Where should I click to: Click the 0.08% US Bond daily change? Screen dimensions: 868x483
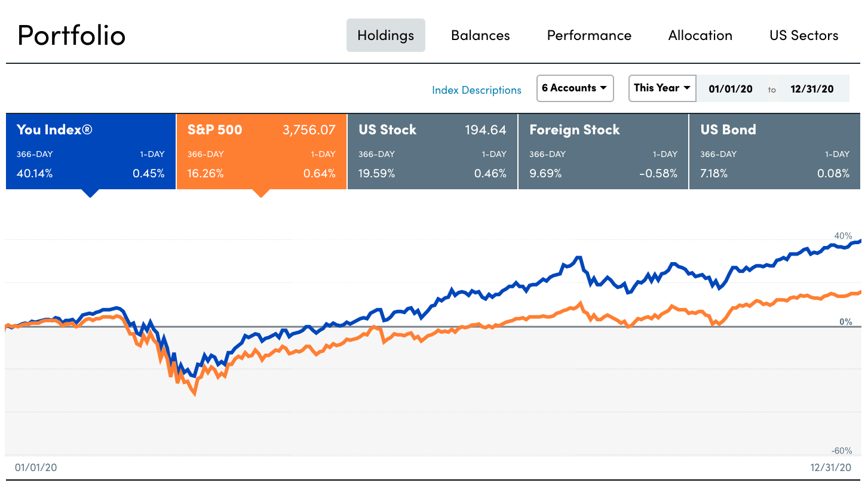pos(833,174)
